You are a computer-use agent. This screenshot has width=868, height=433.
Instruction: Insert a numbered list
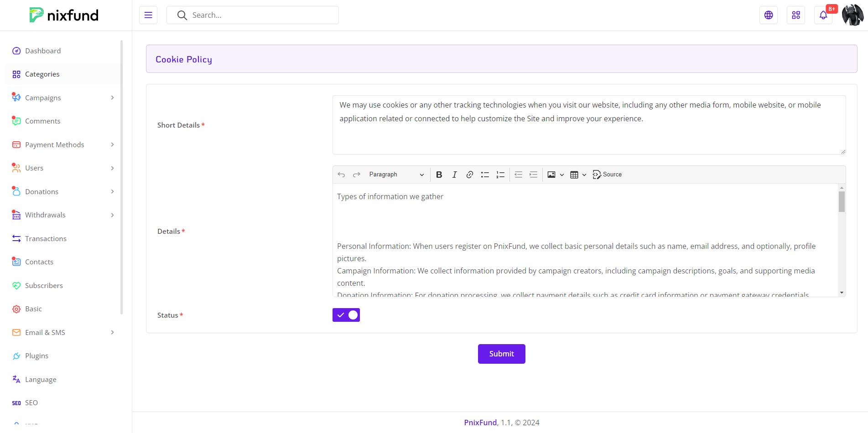click(500, 175)
